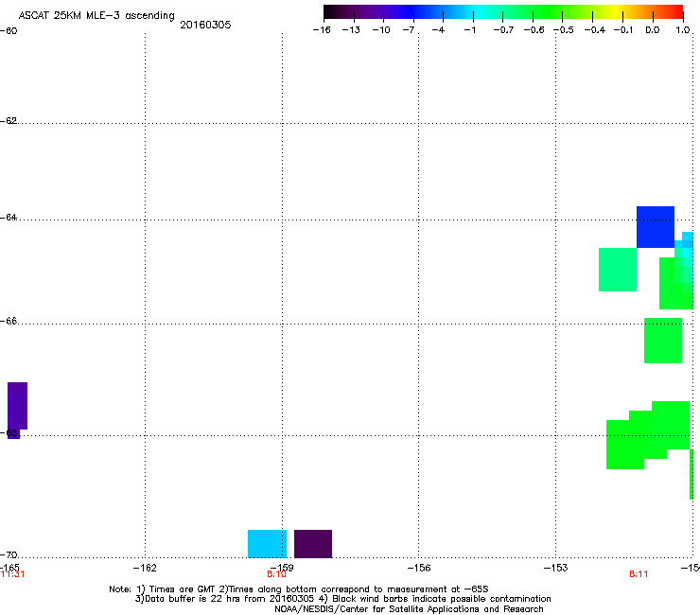Click the "-1" color scale label

click(x=469, y=30)
